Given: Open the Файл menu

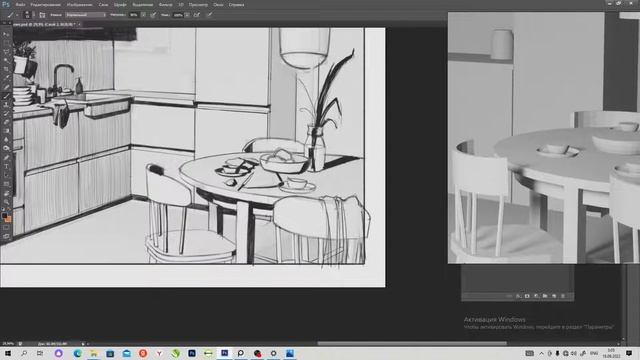Looking at the screenshot, I should coord(20,5).
